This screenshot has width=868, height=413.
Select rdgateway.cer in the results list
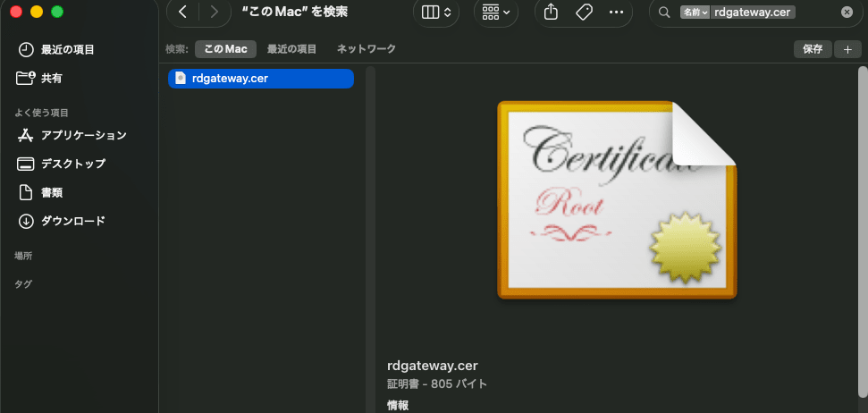[261, 79]
